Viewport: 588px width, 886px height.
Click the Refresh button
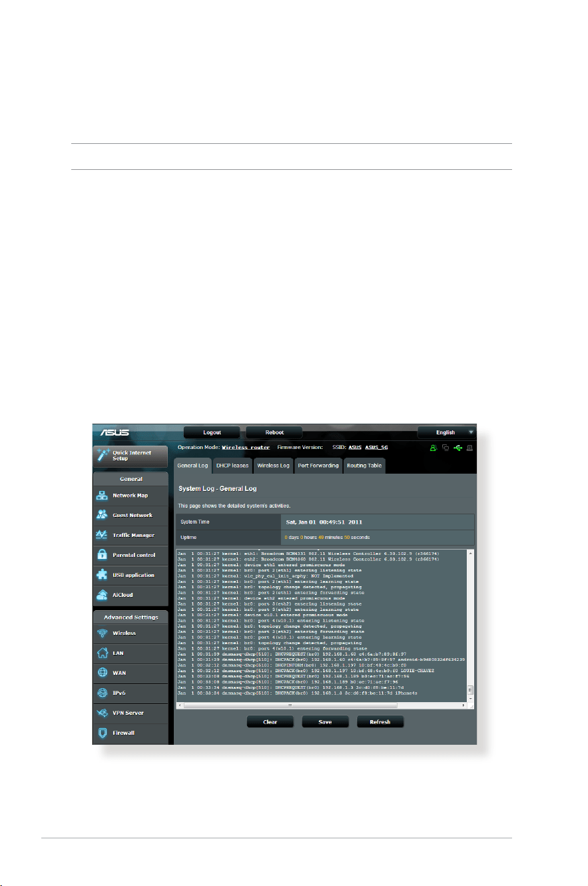(x=380, y=721)
